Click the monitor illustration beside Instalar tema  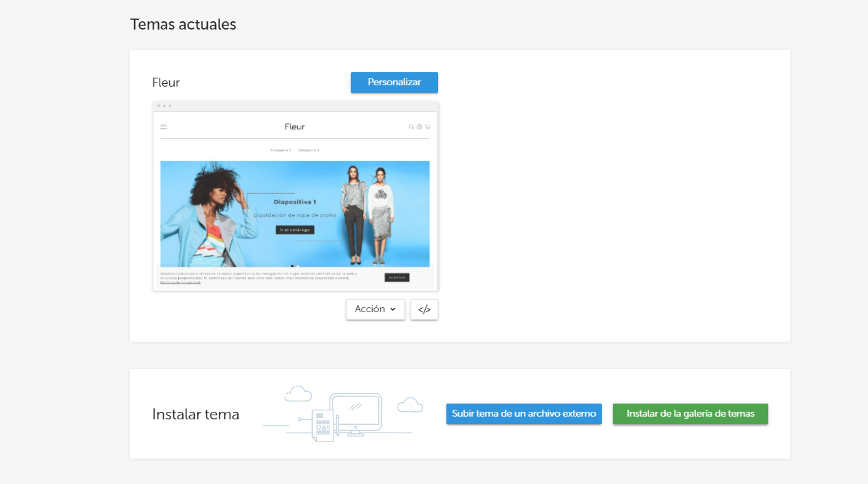point(355,415)
